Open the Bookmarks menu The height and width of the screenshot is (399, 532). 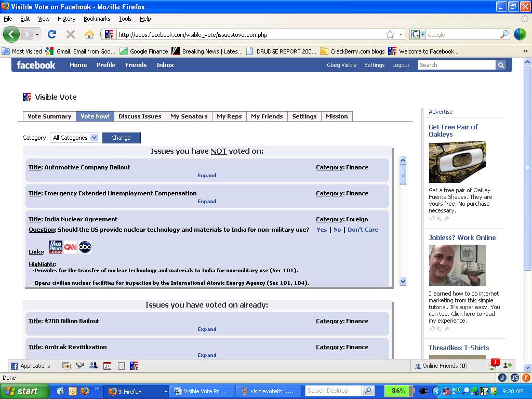tap(97, 19)
